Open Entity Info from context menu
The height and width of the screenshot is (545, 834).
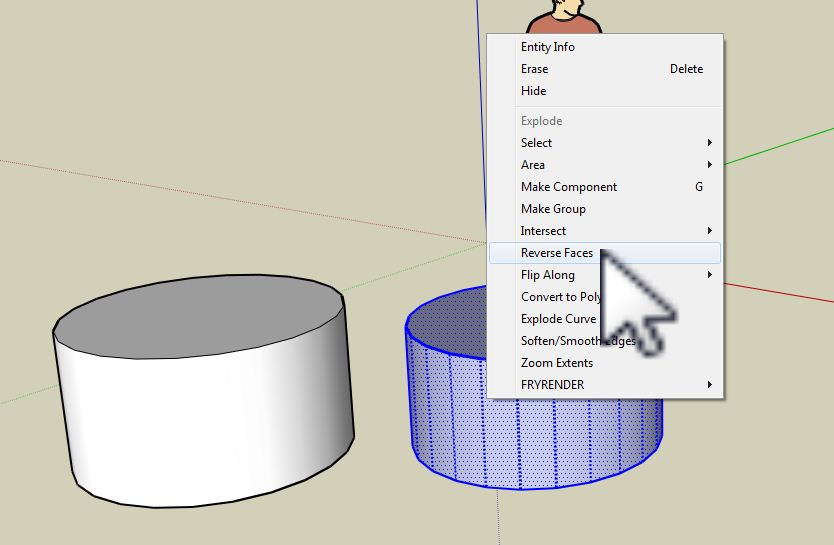point(548,47)
